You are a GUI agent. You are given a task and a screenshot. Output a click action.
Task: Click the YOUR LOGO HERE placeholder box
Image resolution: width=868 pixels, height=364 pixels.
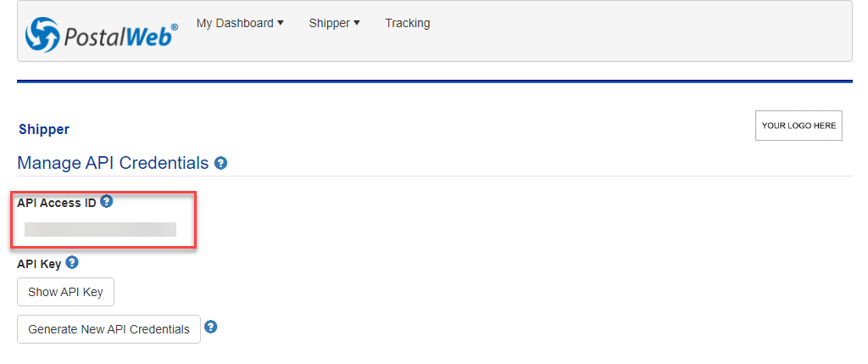[798, 126]
